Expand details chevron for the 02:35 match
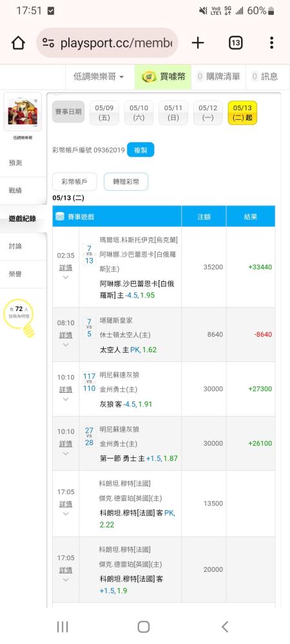 tap(66, 277)
